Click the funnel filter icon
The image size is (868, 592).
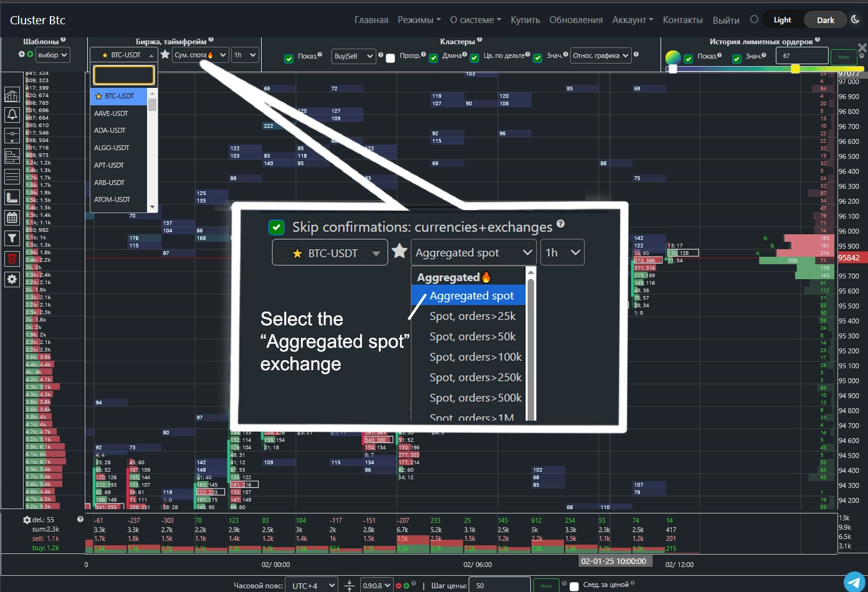coord(12,238)
